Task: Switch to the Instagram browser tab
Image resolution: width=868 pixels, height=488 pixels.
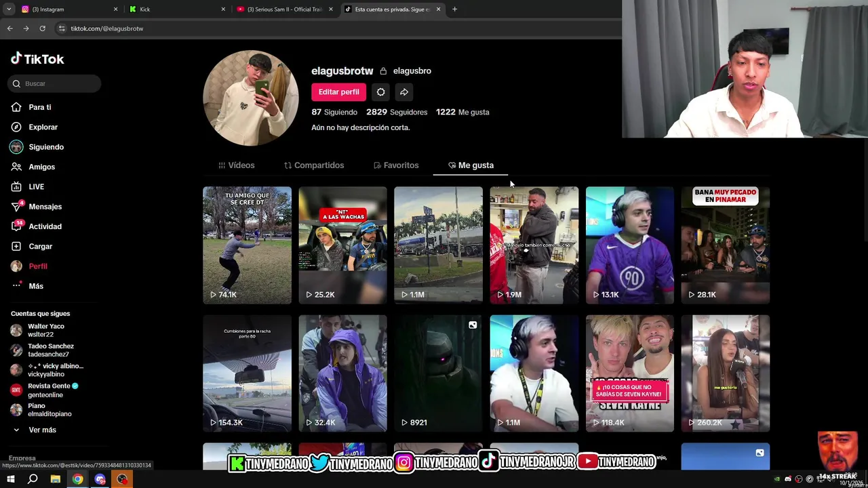Action: (x=68, y=9)
